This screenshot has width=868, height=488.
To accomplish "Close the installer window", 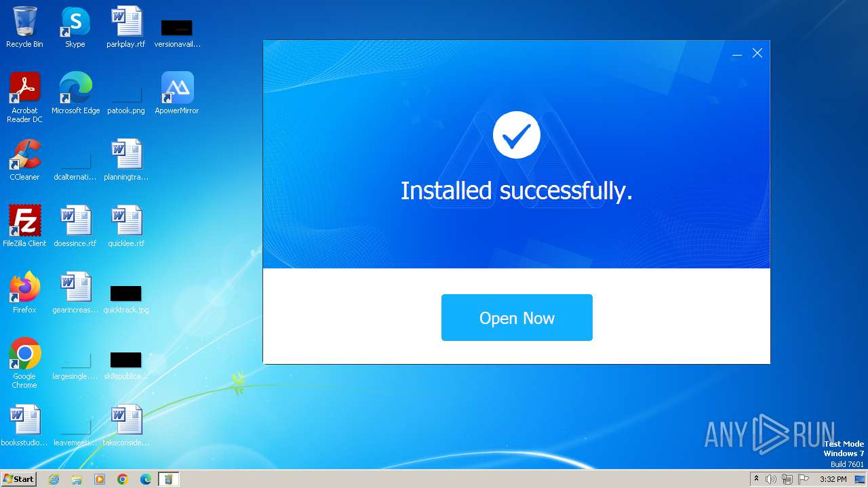I will click(757, 53).
